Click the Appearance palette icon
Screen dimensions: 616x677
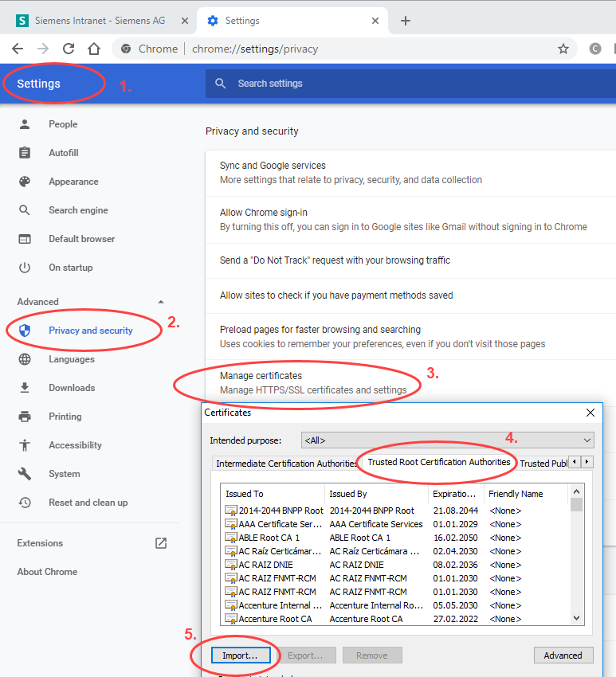tap(25, 182)
